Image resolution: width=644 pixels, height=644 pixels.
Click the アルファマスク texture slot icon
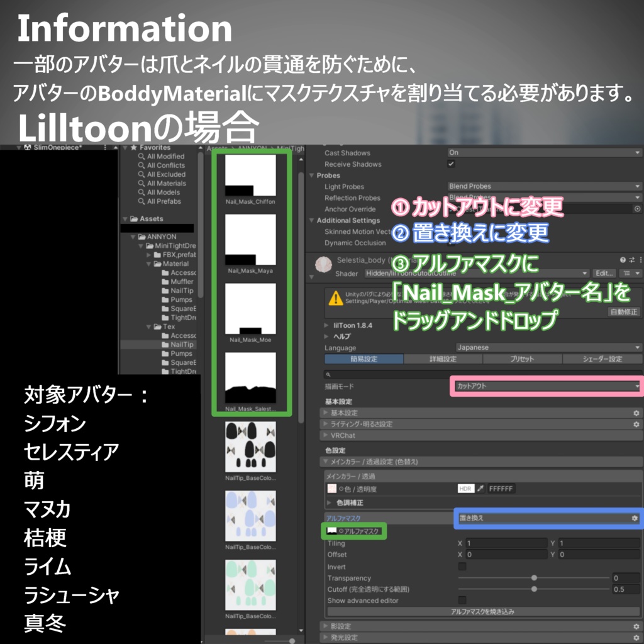pos(331,531)
